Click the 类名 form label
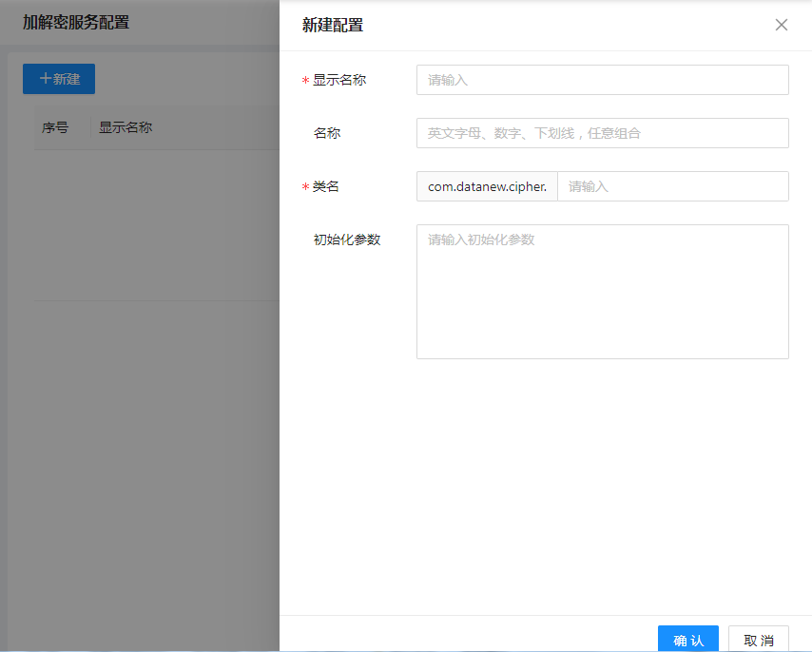This screenshot has width=812, height=652. (x=326, y=186)
